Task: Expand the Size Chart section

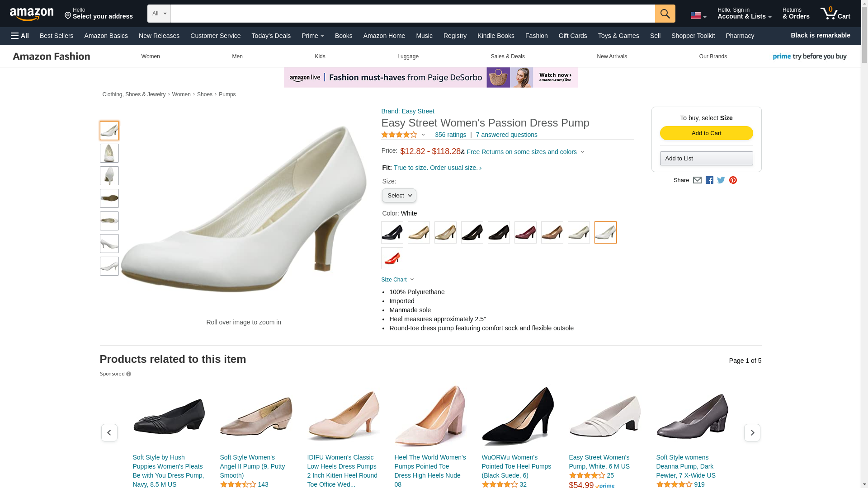Action: (x=397, y=280)
